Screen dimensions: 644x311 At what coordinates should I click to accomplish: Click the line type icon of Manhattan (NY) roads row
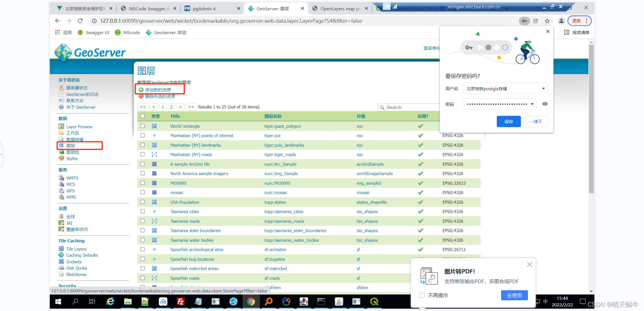154,154
